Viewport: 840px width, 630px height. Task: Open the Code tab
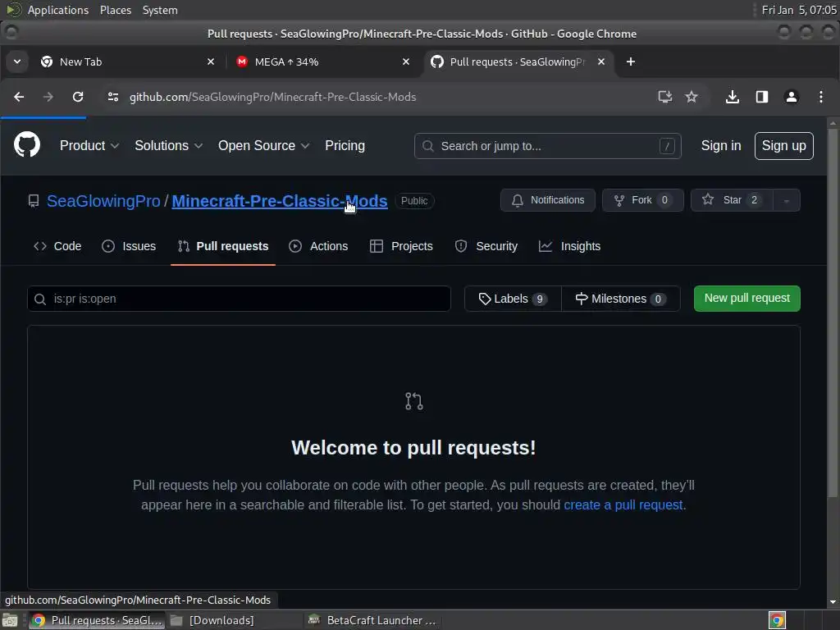click(57, 246)
